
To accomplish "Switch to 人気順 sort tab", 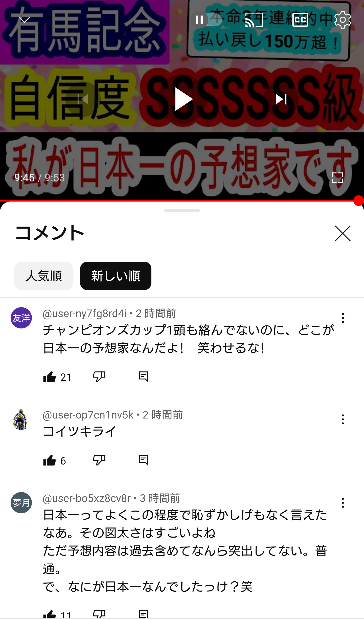I will click(43, 276).
